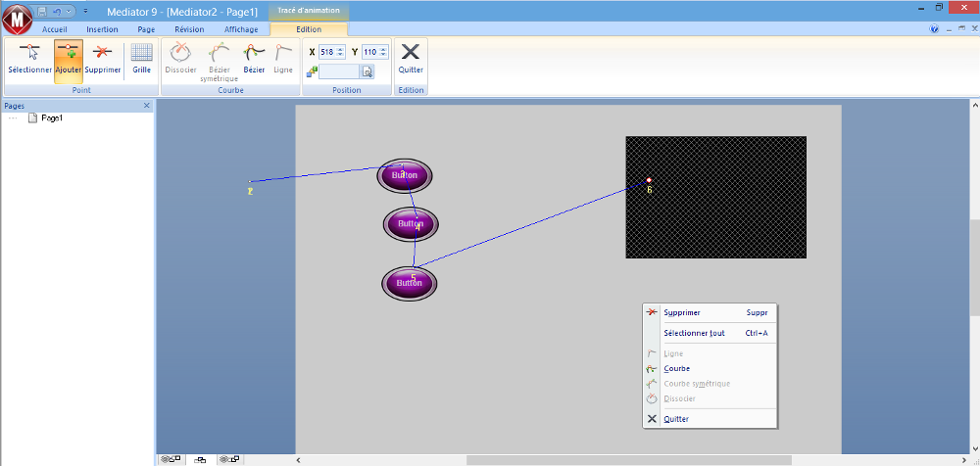Click the middle purple Button object
Image resolution: width=980 pixels, height=466 pixels.
pos(411,223)
